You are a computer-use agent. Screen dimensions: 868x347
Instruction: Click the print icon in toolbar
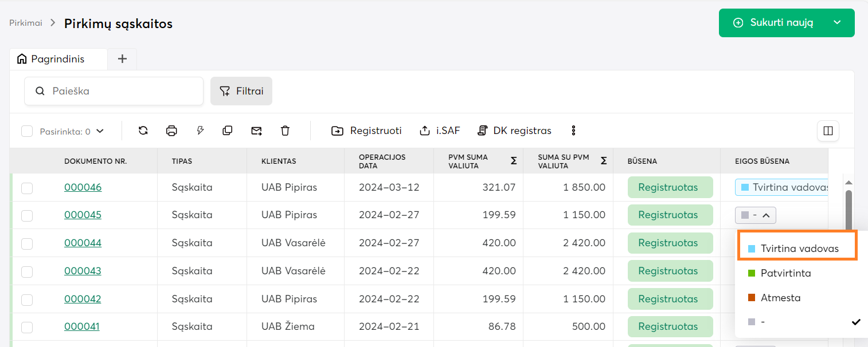171,131
